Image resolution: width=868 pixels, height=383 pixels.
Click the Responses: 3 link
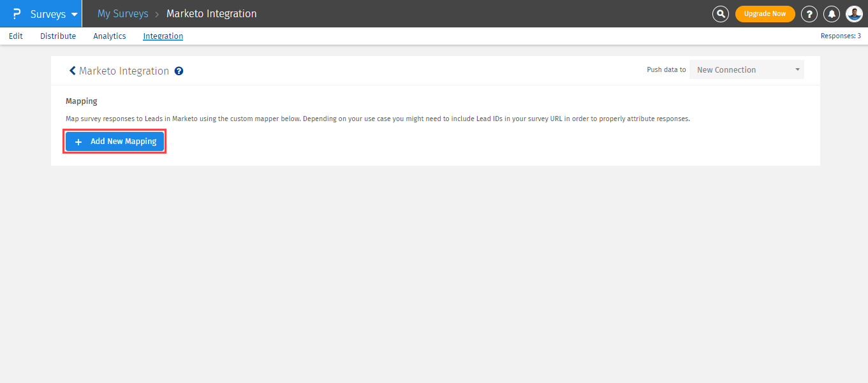click(841, 36)
